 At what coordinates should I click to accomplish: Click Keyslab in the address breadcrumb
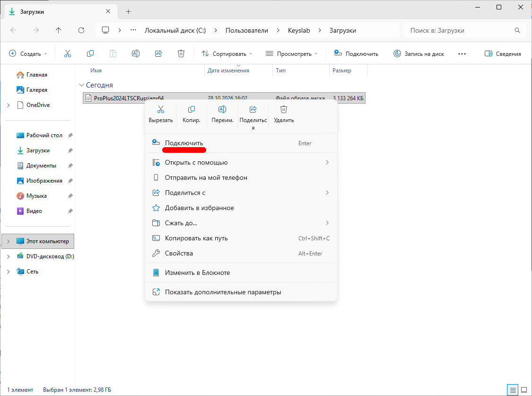[299, 31]
